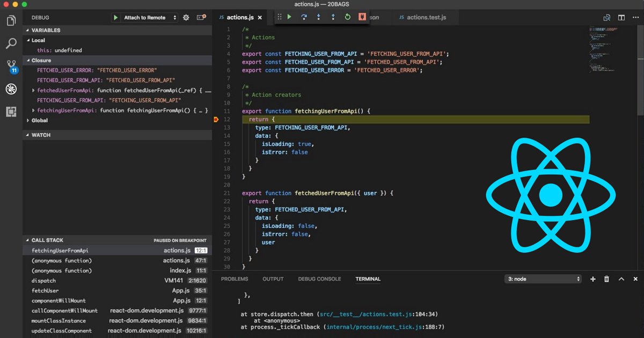The width and height of the screenshot is (644, 338).
Task: Click the Step Over debug icon
Action: [304, 17]
